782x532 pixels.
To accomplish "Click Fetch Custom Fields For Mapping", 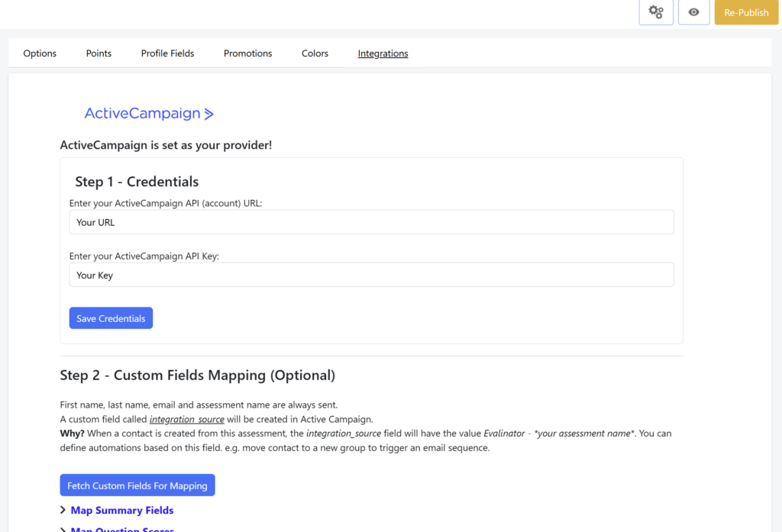I will point(137,485).
